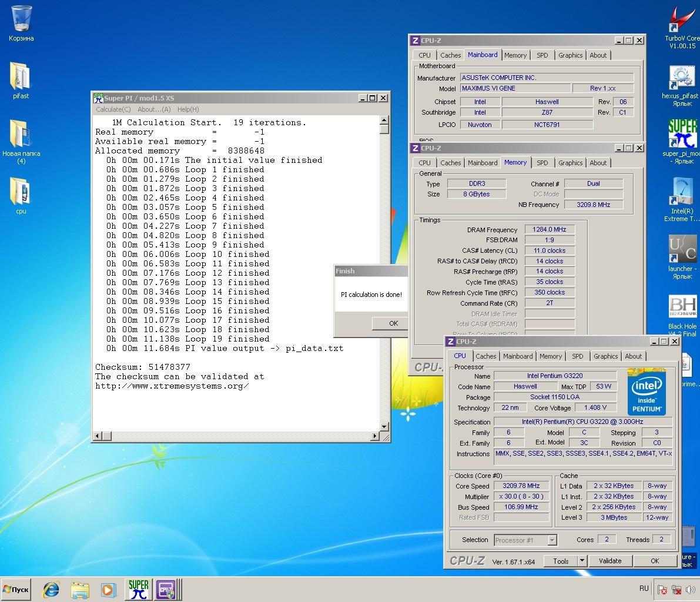Click the Core Speed 3209.78 MHz value
Image resolution: width=700 pixels, height=602 pixels.
pyautogui.click(x=521, y=486)
